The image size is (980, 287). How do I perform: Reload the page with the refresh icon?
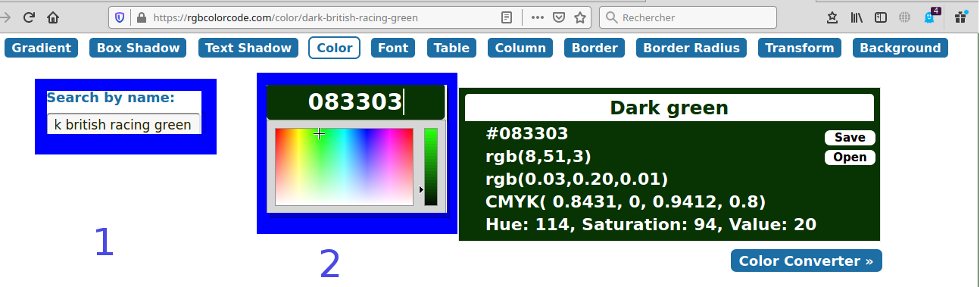coord(28,17)
